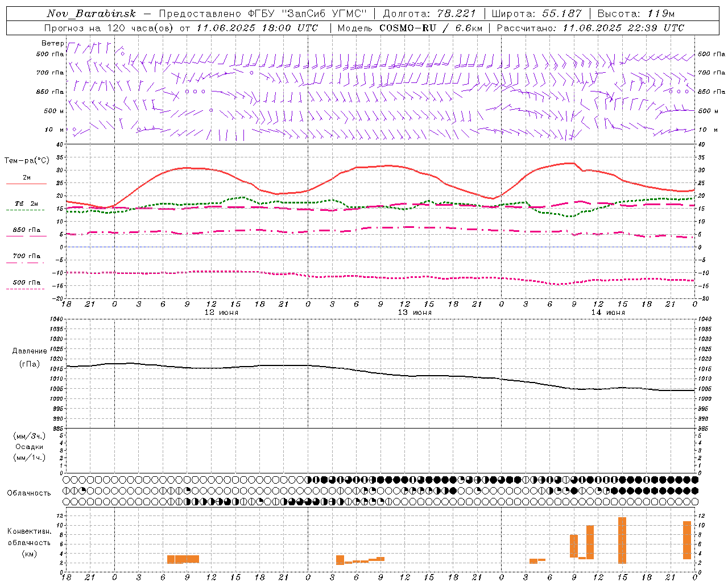
Task: Click the Nov_Barabinsk station title
Action: 91,14
